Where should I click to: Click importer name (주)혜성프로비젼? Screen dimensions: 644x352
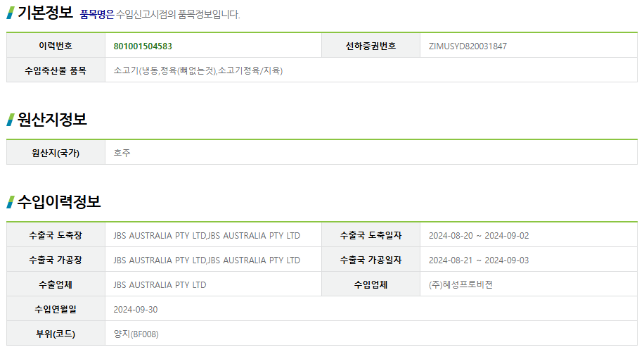click(461, 284)
